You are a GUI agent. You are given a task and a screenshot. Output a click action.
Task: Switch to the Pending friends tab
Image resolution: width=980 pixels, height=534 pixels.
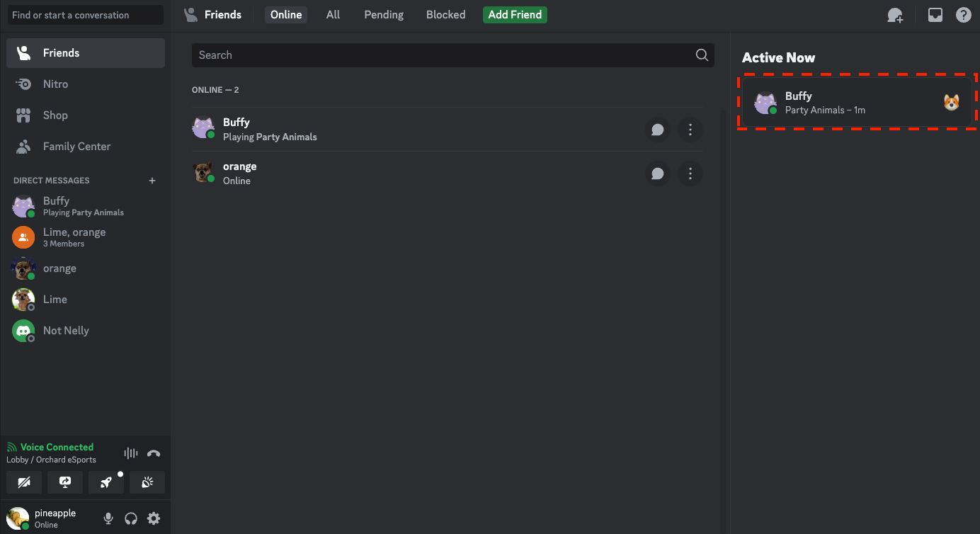pyautogui.click(x=383, y=14)
